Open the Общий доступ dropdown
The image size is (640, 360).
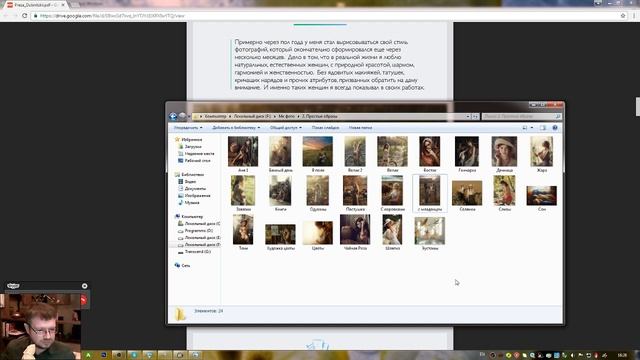pyautogui.click(x=286, y=128)
